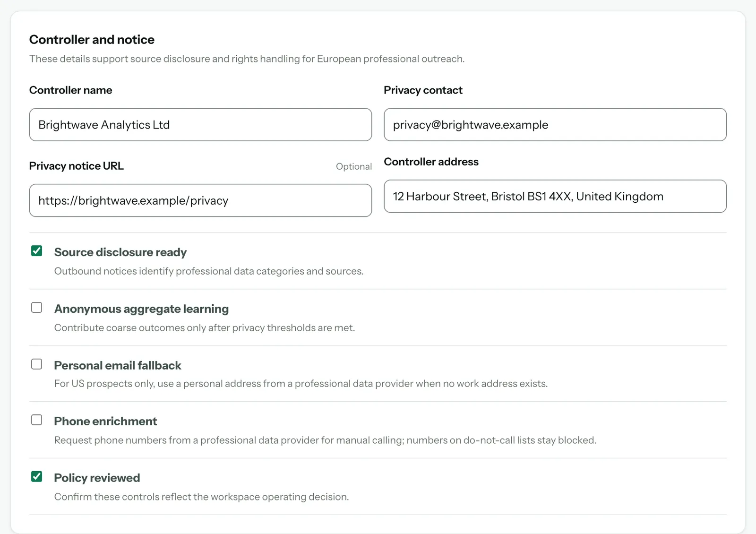Viewport: 756px width, 534px height.
Task: Click the 'For US prospects only' description
Action: 301,384
